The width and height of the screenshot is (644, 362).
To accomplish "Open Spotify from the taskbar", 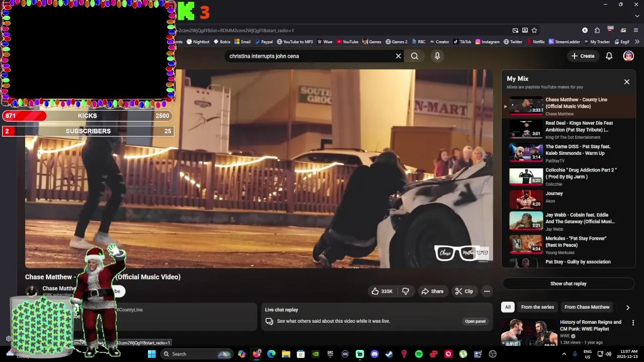I will (419, 354).
